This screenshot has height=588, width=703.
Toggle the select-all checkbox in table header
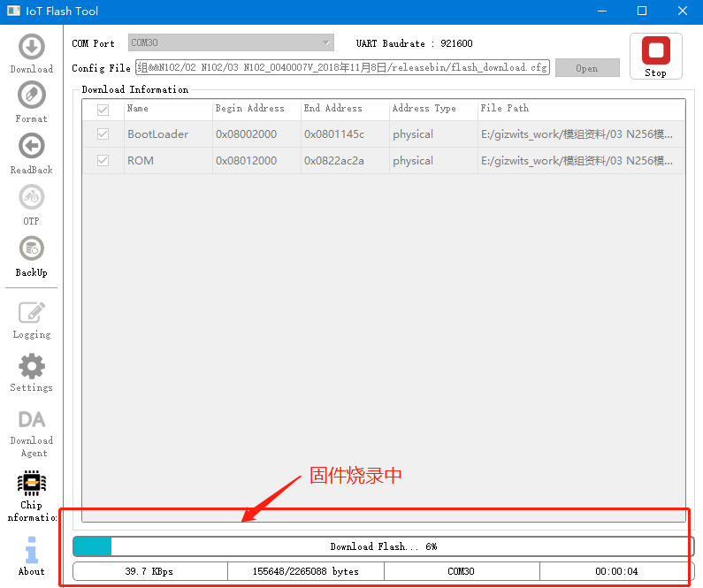point(103,110)
